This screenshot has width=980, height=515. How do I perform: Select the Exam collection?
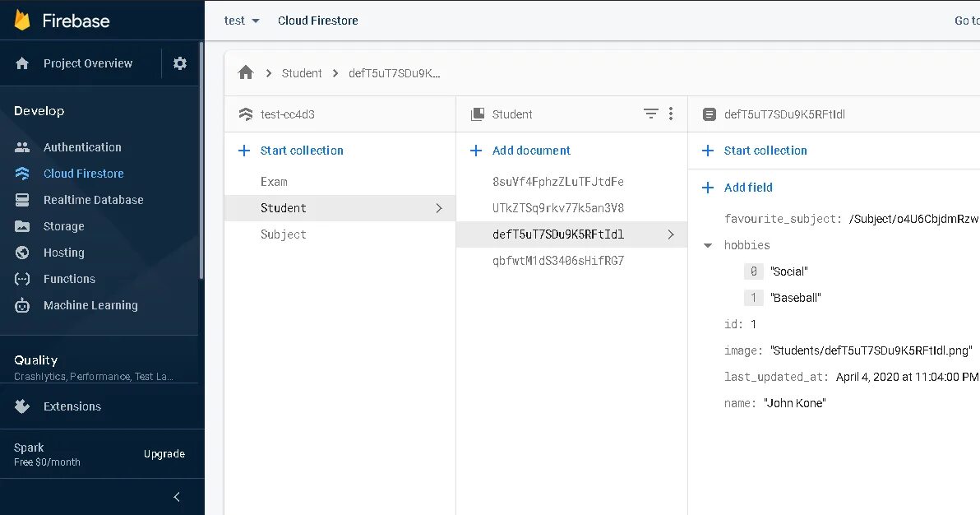[274, 182]
